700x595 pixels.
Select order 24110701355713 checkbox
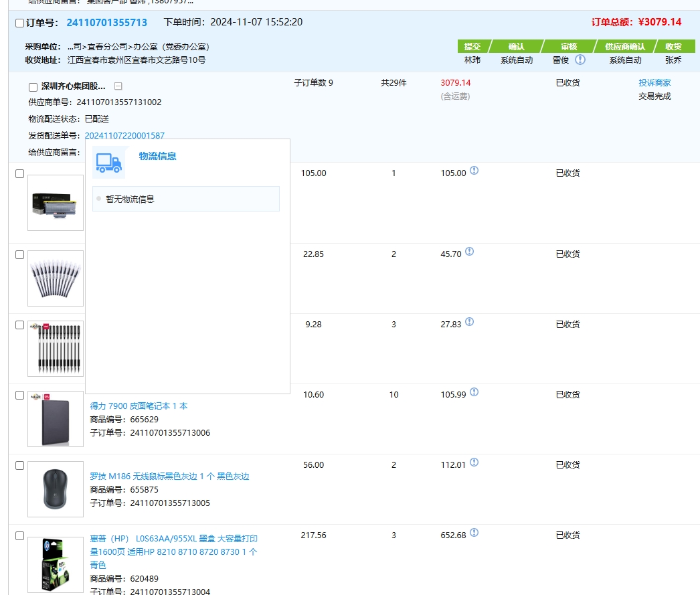coord(19,23)
